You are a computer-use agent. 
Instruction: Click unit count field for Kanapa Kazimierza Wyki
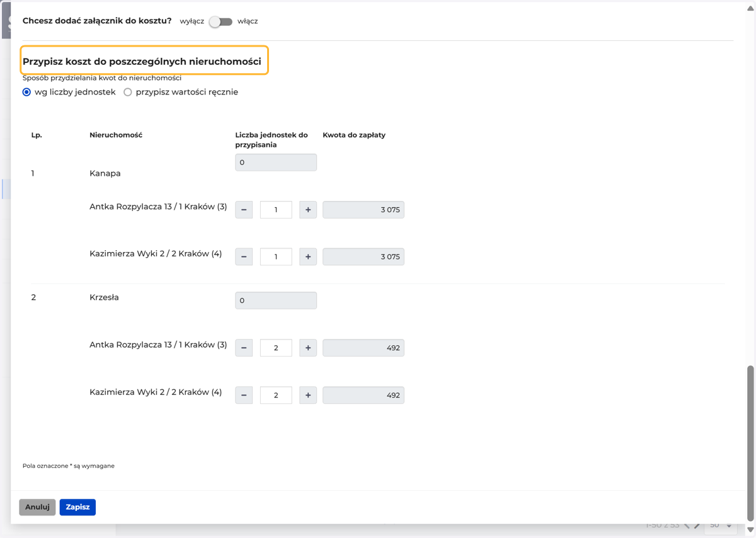tap(276, 257)
